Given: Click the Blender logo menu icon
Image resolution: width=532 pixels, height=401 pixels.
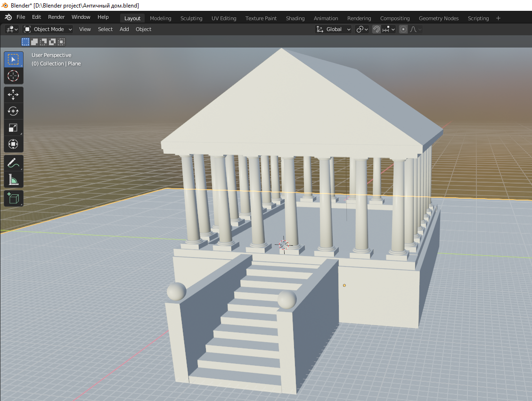Looking at the screenshot, I should [8, 17].
